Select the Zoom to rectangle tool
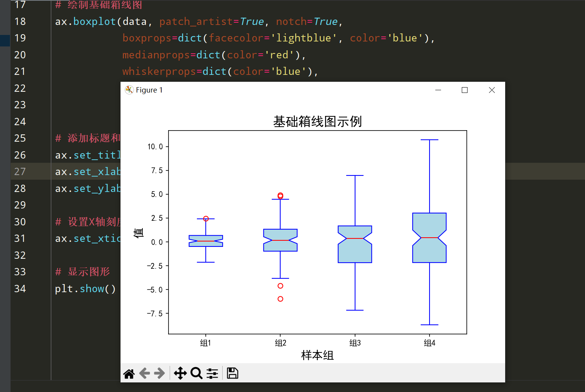The image size is (585, 392). pos(196,373)
